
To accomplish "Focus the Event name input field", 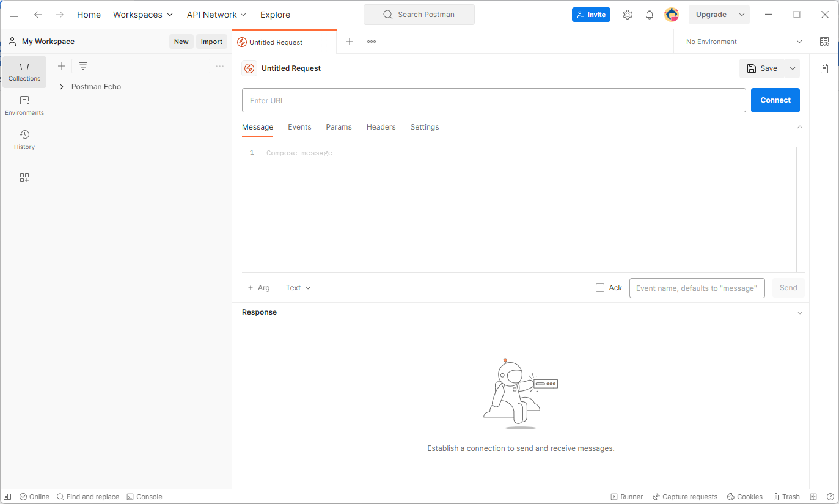I will coord(697,288).
